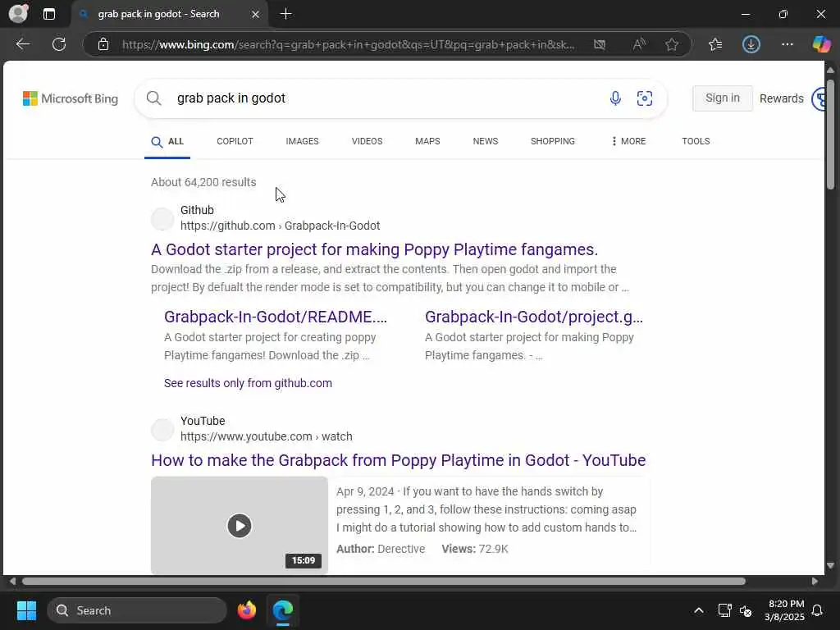
Task: Open Firefox from the taskbar
Action: click(246, 610)
